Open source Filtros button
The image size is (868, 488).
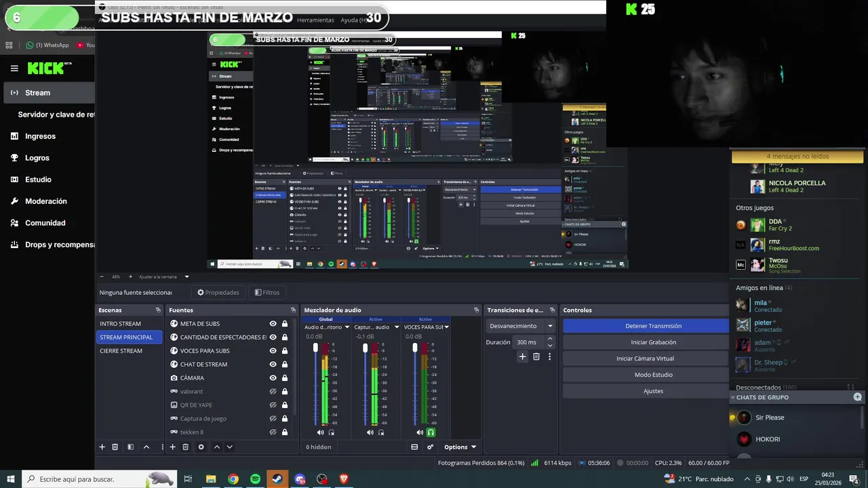click(x=267, y=293)
